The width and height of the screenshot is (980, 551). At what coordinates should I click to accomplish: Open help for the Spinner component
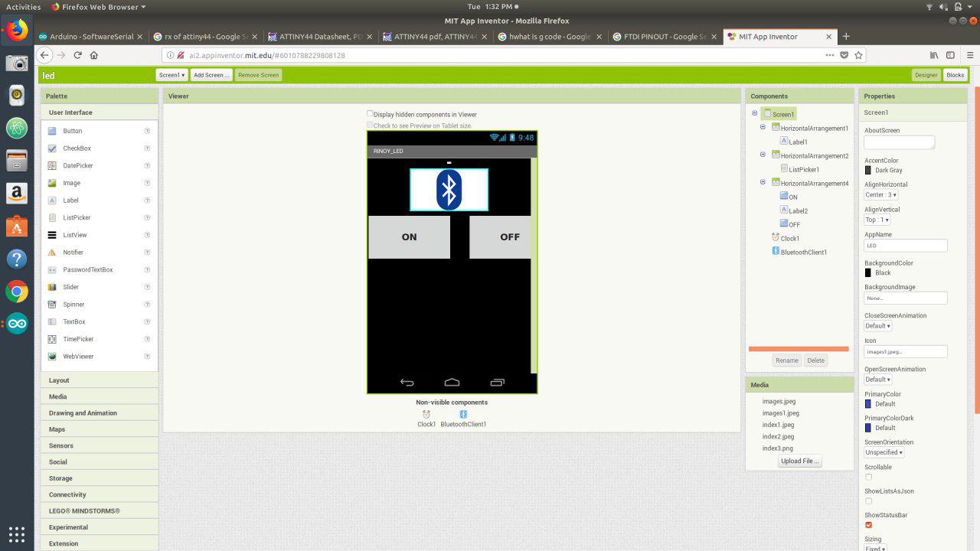[x=147, y=305]
